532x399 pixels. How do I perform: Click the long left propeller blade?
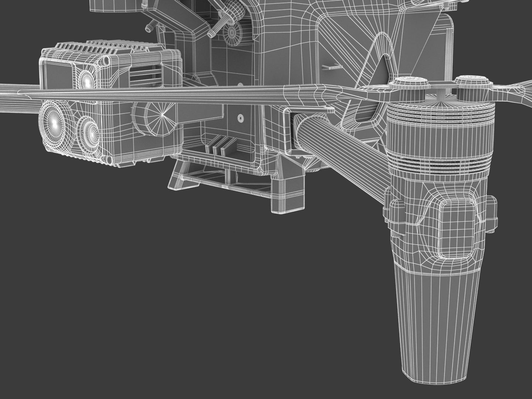[x=148, y=94]
